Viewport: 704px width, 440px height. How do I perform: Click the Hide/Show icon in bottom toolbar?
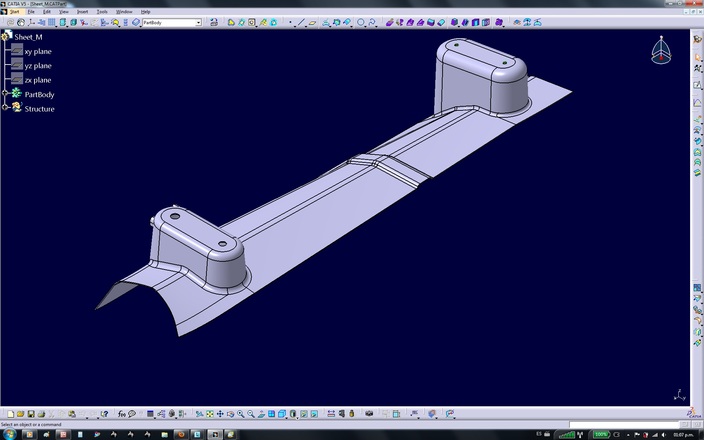click(304, 414)
